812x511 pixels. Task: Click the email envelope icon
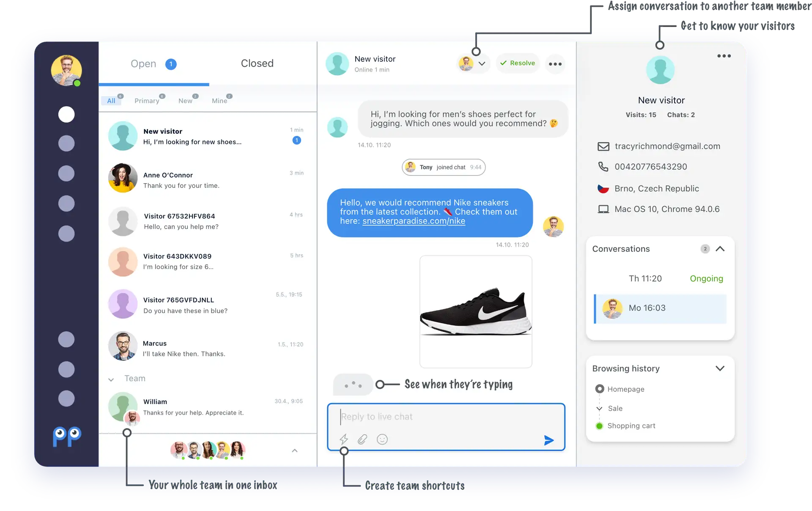coord(604,146)
